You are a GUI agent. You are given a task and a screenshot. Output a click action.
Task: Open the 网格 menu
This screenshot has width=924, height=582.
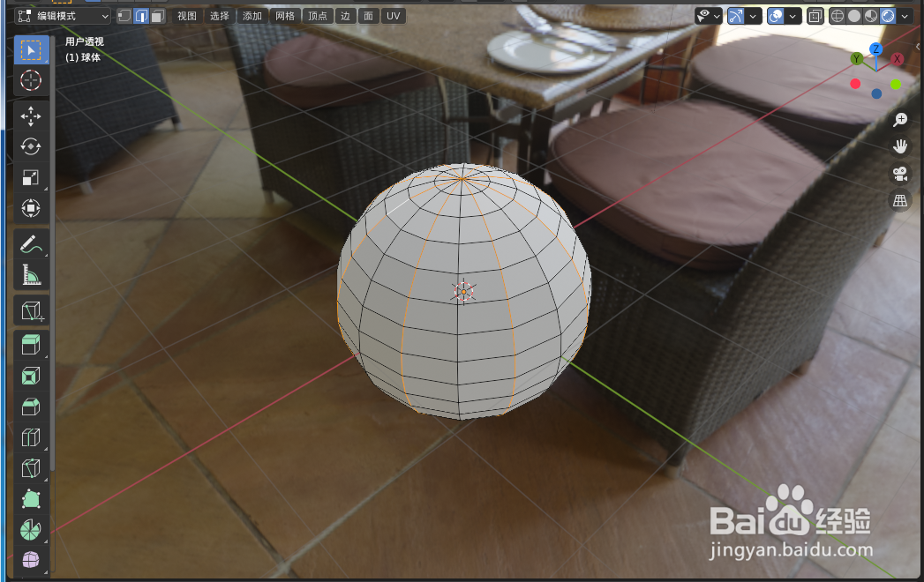pyautogui.click(x=285, y=15)
